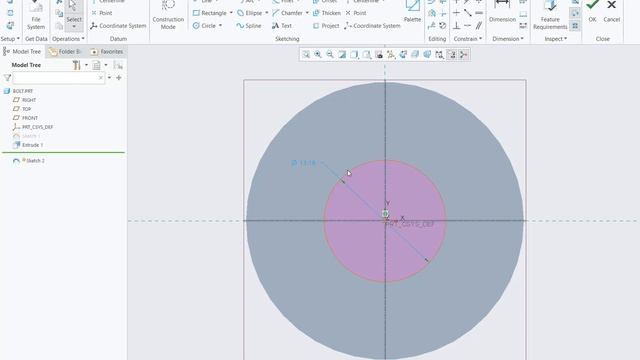Viewport: 640px width, 360px height.
Task: Add a sketching Coordinate System
Action: point(372,26)
